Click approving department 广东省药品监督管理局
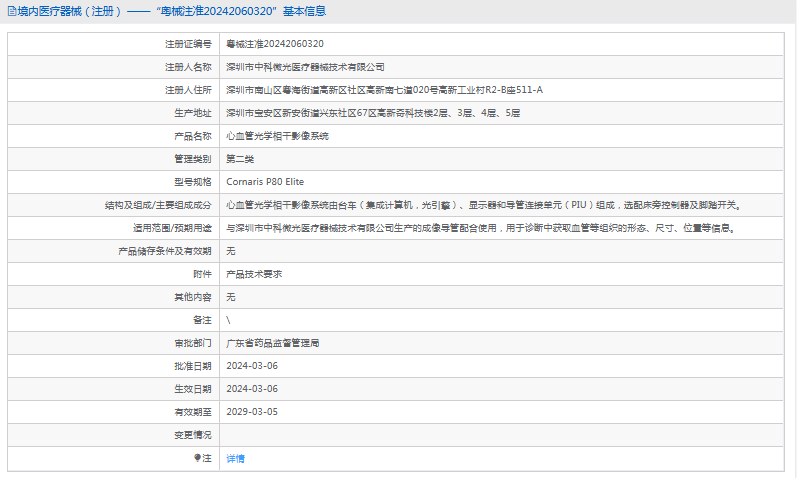The height and width of the screenshot is (478, 797). pyautogui.click(x=273, y=343)
